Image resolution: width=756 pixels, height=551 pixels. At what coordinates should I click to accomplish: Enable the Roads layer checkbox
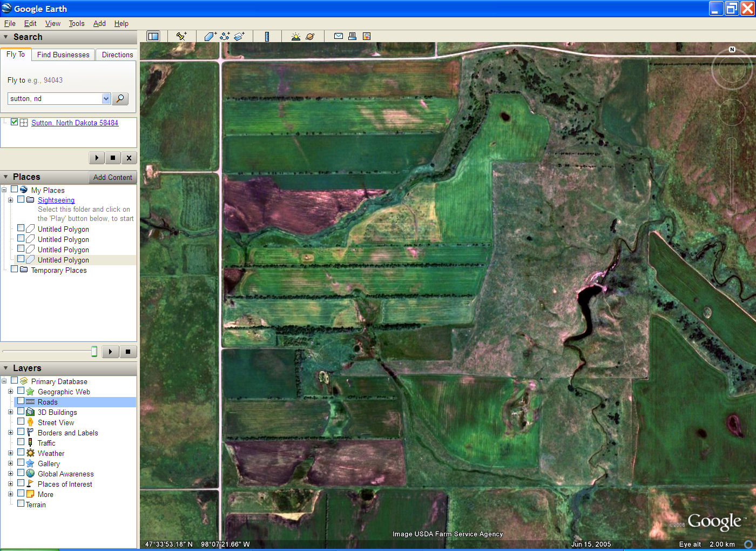(x=21, y=401)
